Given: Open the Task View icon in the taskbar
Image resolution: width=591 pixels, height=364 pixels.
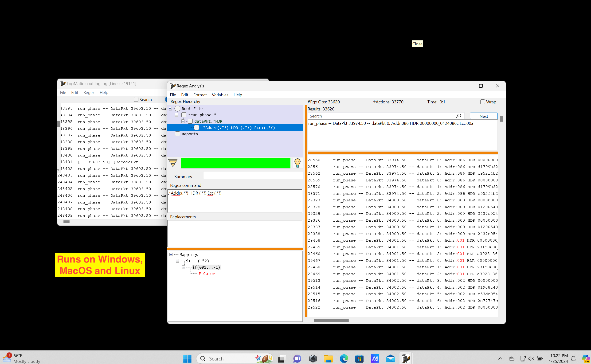Looking at the screenshot, I should pyautogui.click(x=281, y=358).
